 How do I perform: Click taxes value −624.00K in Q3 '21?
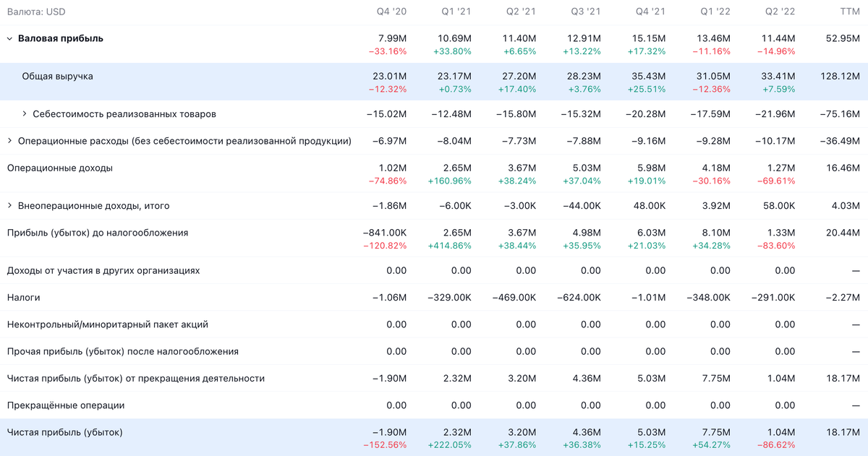coord(579,298)
